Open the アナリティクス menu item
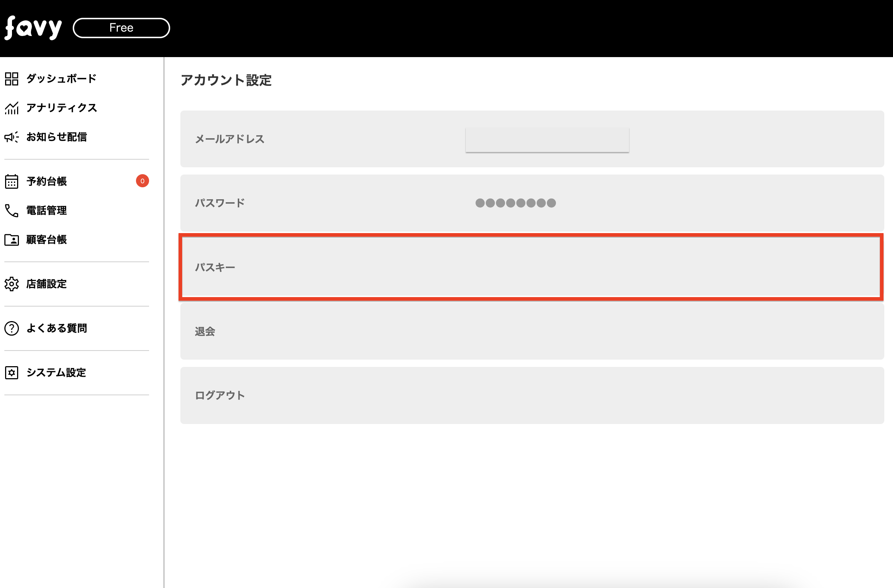This screenshot has width=893, height=588. [x=62, y=108]
